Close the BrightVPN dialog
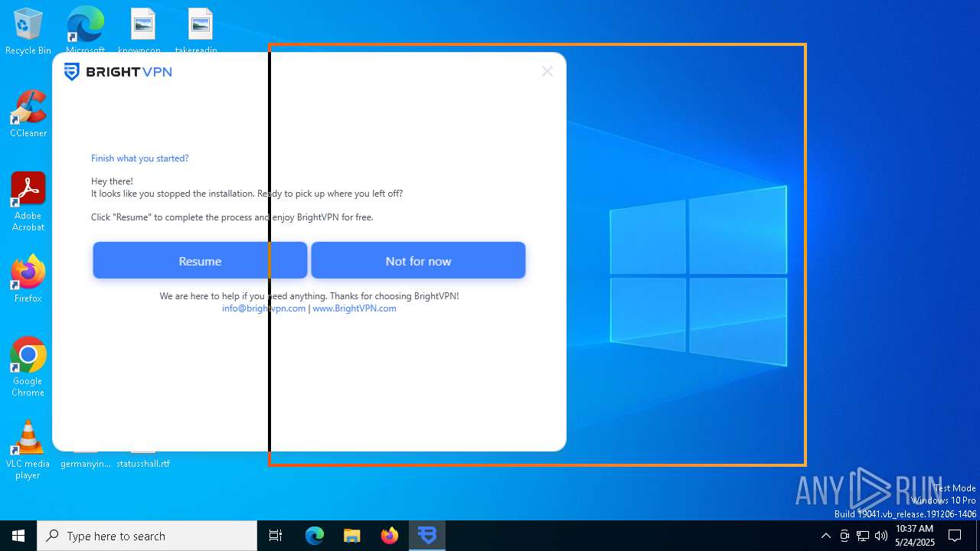This screenshot has height=551, width=980. pos(547,71)
